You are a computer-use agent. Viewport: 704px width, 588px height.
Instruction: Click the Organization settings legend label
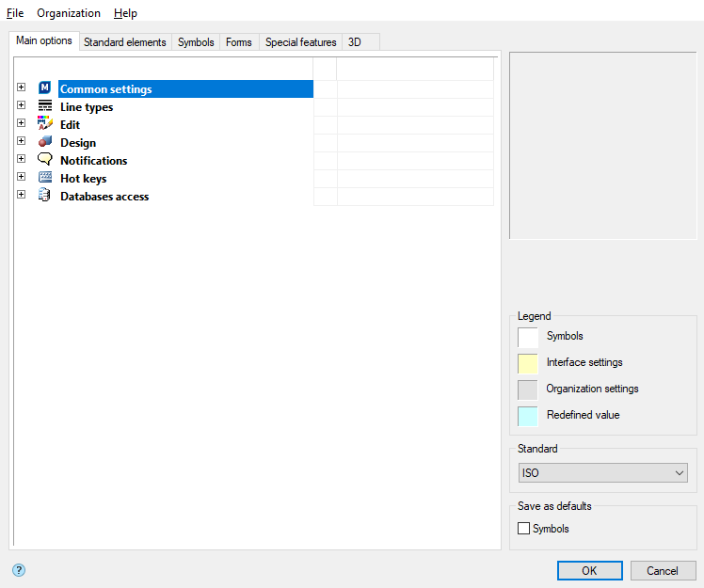[592, 389]
